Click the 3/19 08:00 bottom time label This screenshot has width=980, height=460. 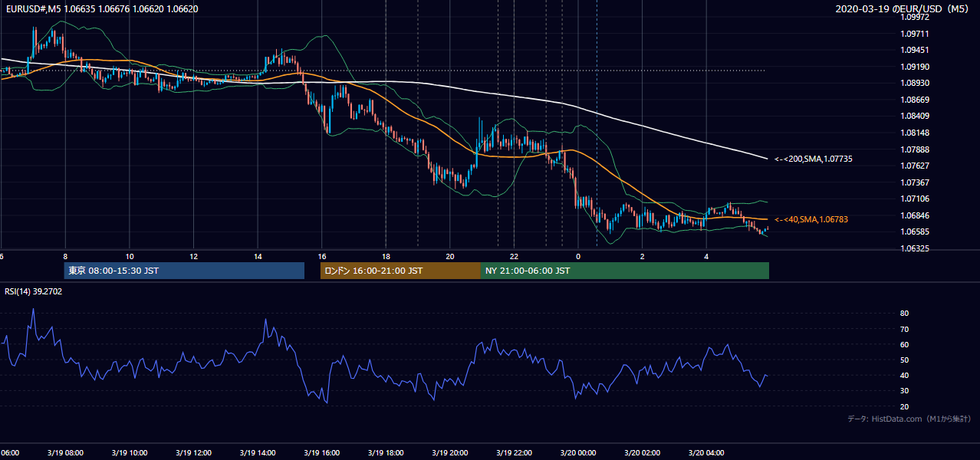coord(64,452)
